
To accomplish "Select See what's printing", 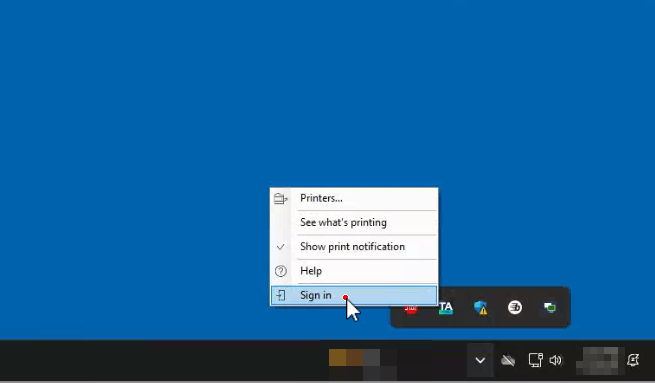I will [354, 223].
